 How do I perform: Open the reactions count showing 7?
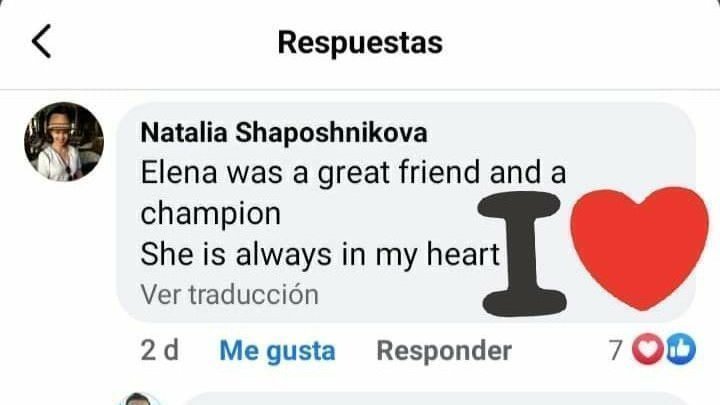click(x=616, y=350)
